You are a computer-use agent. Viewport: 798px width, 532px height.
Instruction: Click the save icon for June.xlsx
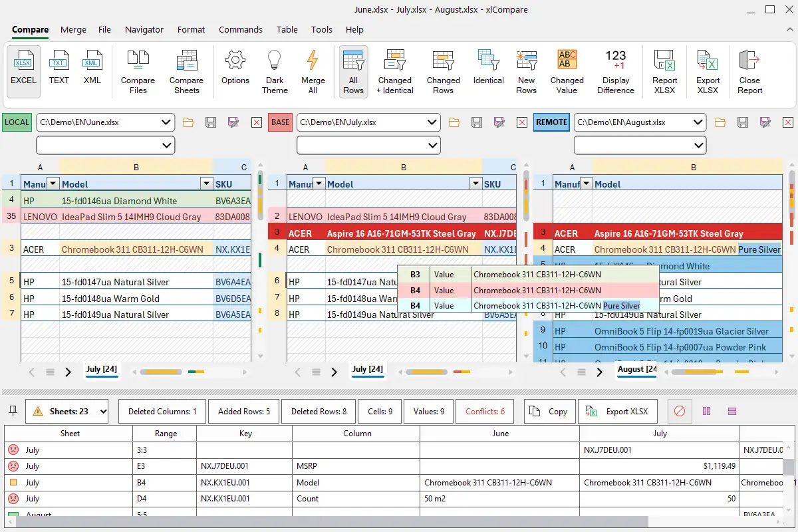click(x=211, y=122)
